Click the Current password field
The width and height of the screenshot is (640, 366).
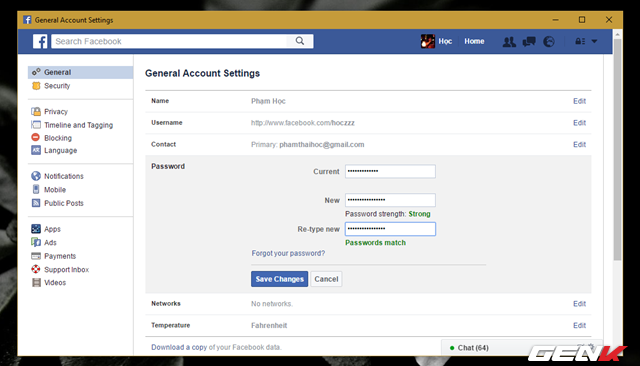pyautogui.click(x=390, y=171)
